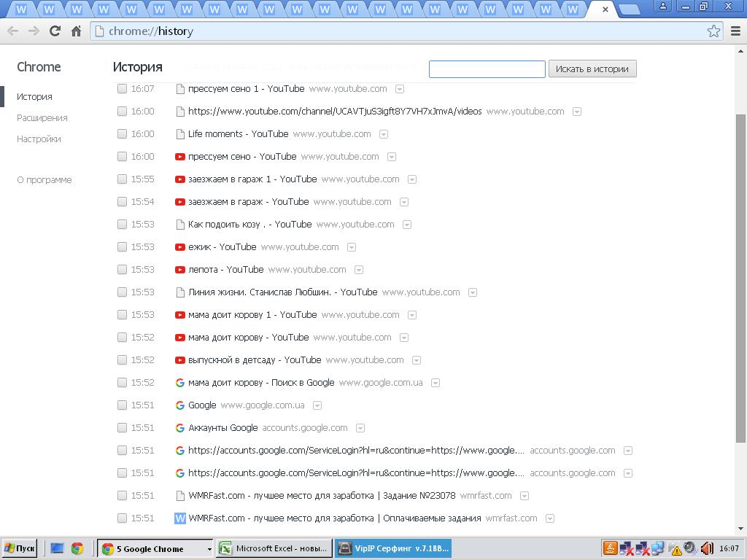Image resolution: width=747 pixels, height=560 pixels.
Task: Click the speaker volume tray icon
Action: pos(707,548)
